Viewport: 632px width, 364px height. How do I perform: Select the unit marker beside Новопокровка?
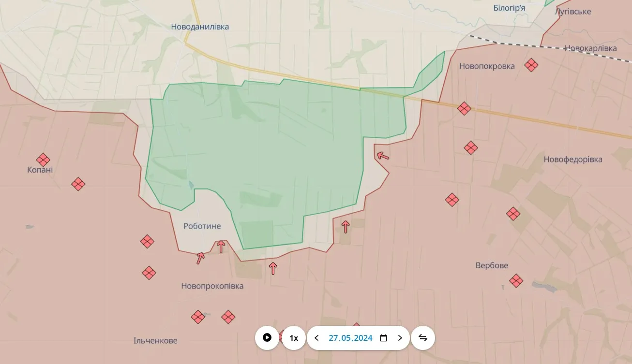coord(531,65)
